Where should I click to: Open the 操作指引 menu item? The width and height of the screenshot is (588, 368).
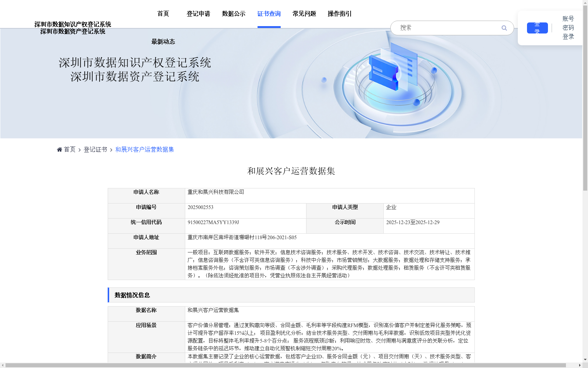pyautogui.click(x=340, y=14)
